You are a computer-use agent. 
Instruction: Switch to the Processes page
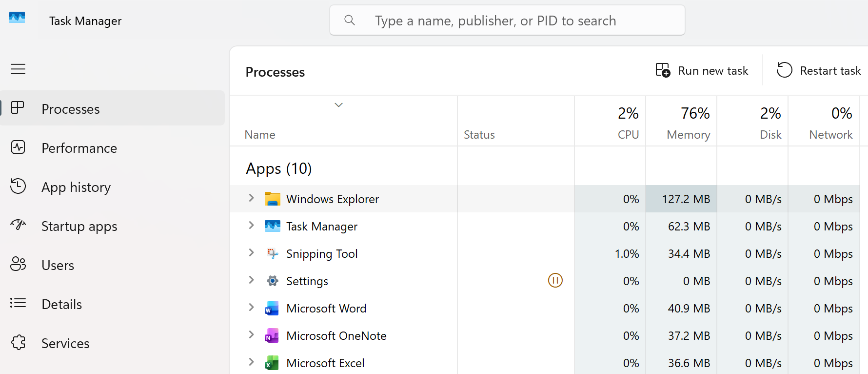click(x=112, y=108)
